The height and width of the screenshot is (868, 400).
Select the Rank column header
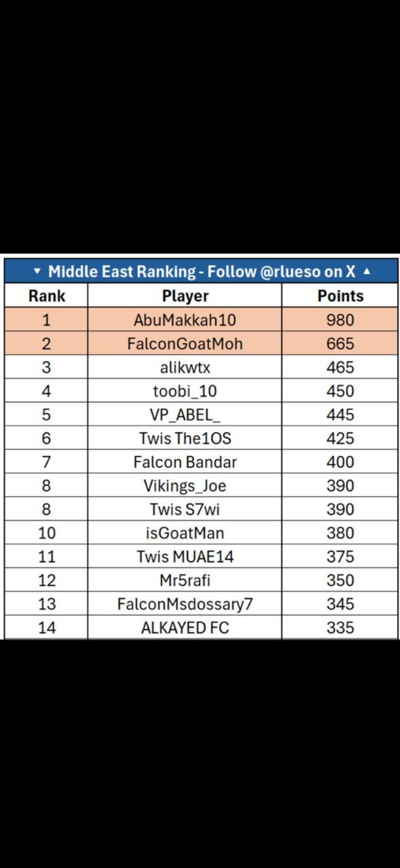click(x=47, y=295)
